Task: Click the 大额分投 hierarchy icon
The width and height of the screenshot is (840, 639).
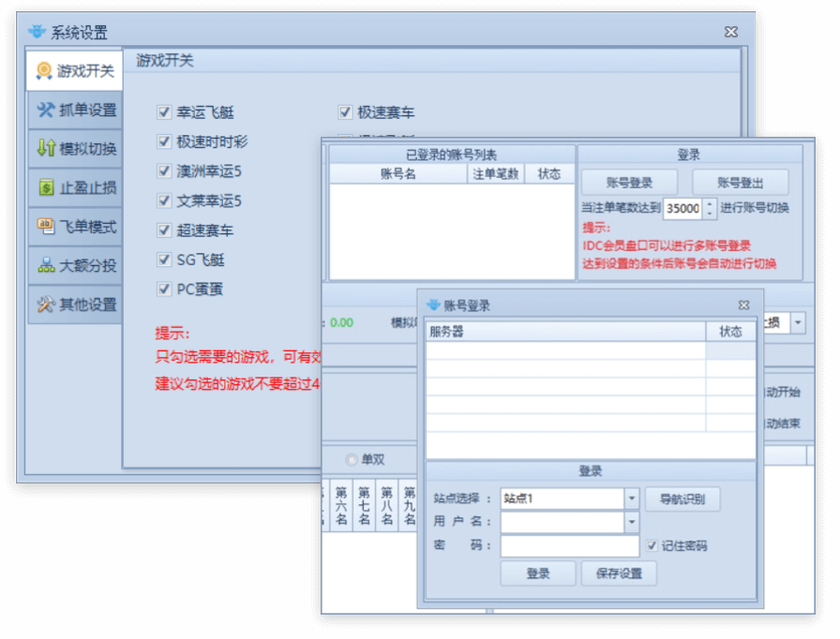Action: pyautogui.click(x=45, y=265)
